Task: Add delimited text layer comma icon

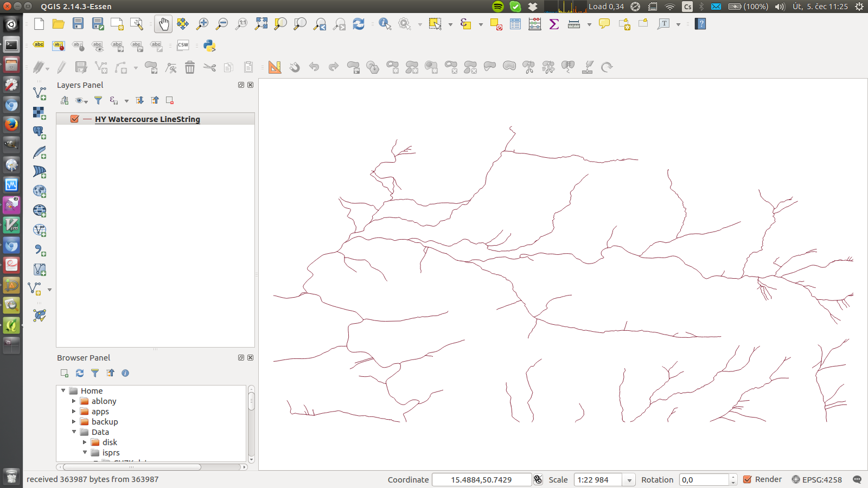Action: click(40, 249)
